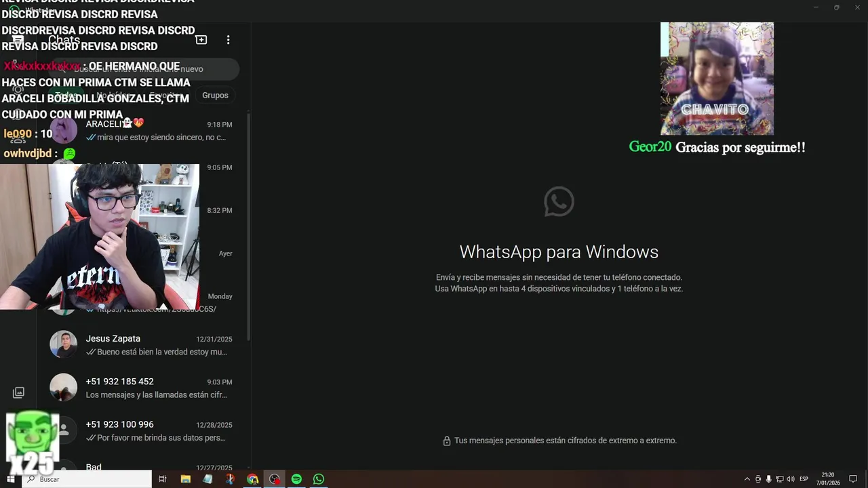Open File Explorer from the taskbar
868x488 pixels.
coord(186,479)
